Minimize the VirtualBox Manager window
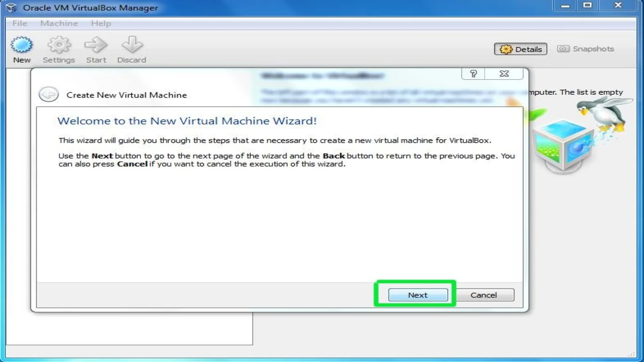The height and width of the screenshot is (362, 644). [x=565, y=6]
